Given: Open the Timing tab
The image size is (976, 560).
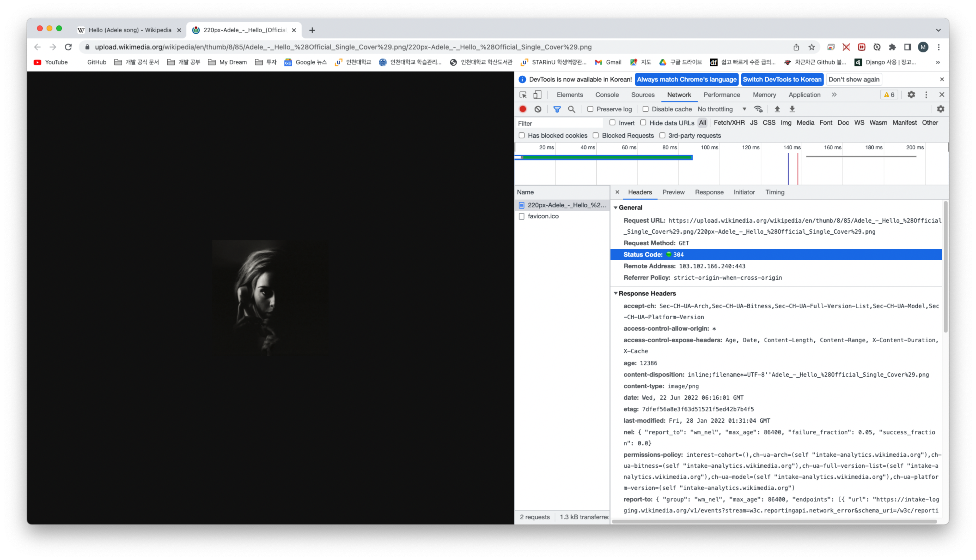Looking at the screenshot, I should pyautogui.click(x=774, y=192).
